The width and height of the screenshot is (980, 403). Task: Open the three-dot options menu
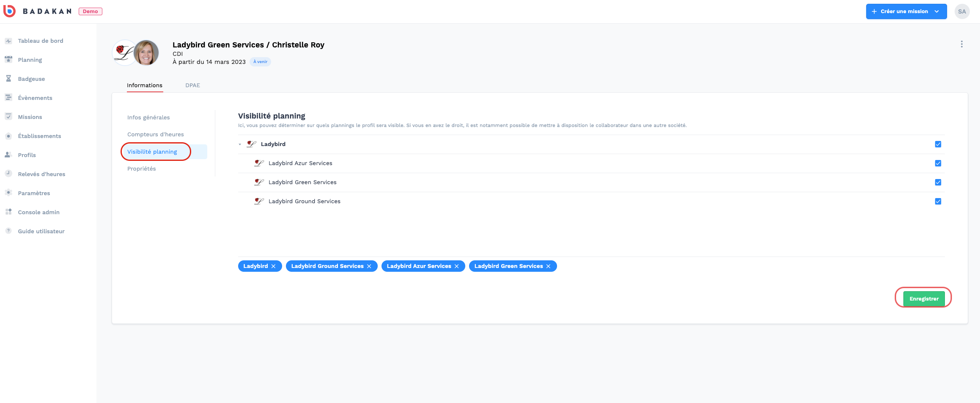[x=961, y=44]
